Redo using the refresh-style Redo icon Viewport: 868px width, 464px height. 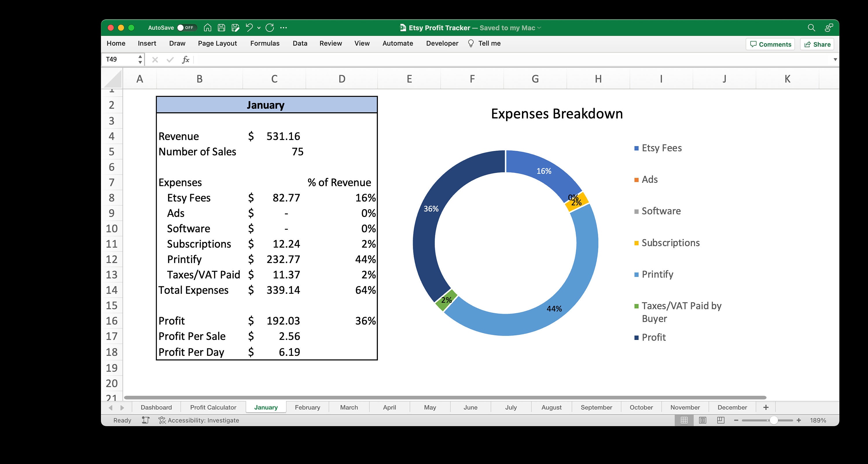coord(270,28)
